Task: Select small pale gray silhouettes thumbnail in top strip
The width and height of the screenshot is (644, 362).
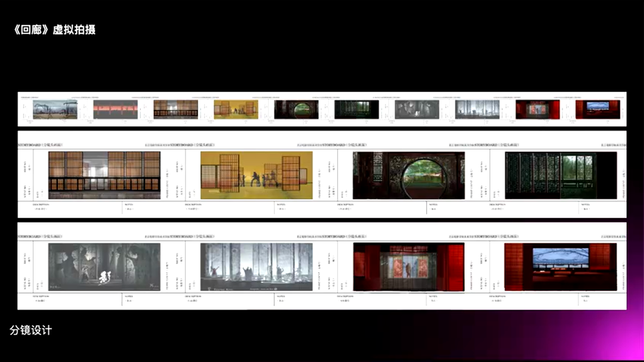Action: pos(477,110)
